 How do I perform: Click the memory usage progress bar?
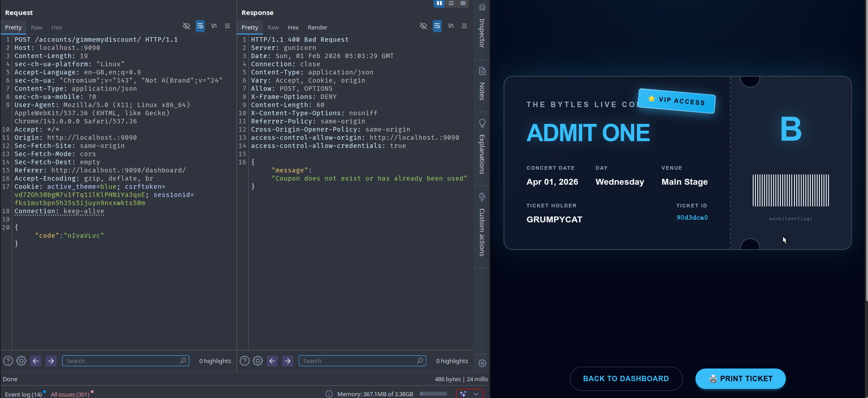tap(434, 394)
